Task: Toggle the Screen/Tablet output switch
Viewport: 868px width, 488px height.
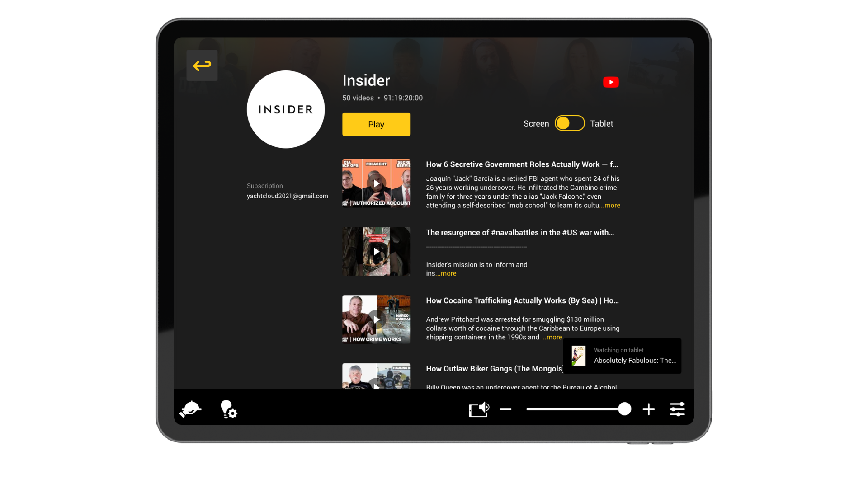Action: [x=570, y=123]
